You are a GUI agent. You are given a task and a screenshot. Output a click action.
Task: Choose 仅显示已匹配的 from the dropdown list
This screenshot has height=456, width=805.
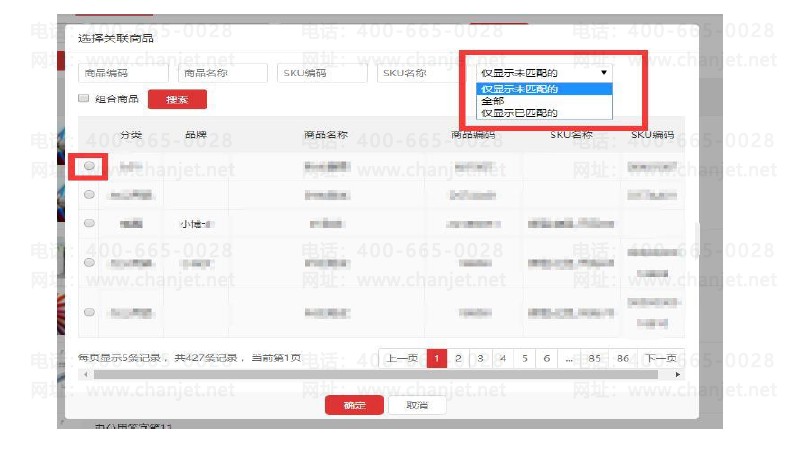pyautogui.click(x=544, y=113)
